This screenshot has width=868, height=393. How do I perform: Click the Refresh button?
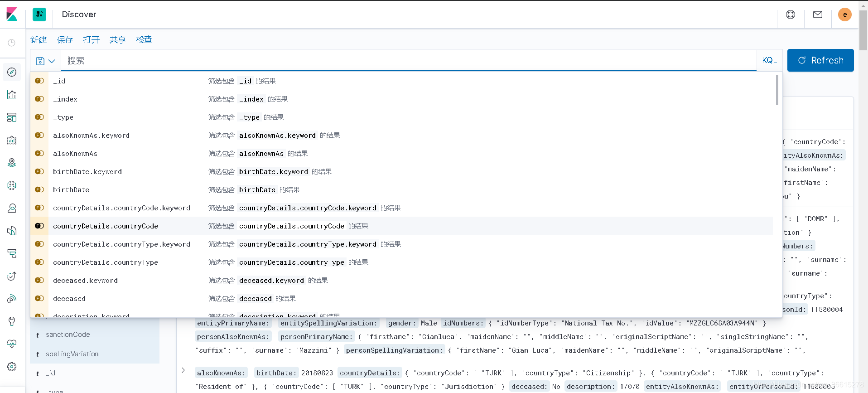point(820,60)
